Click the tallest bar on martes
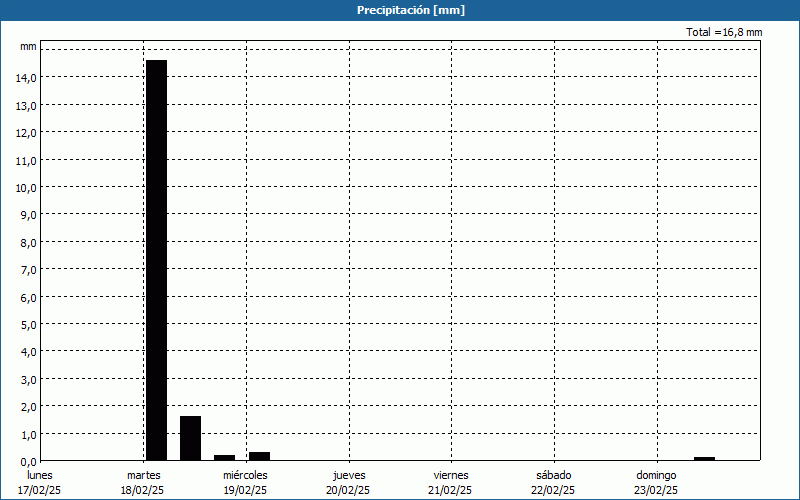Viewport: 800px width, 500px height. 157,260
